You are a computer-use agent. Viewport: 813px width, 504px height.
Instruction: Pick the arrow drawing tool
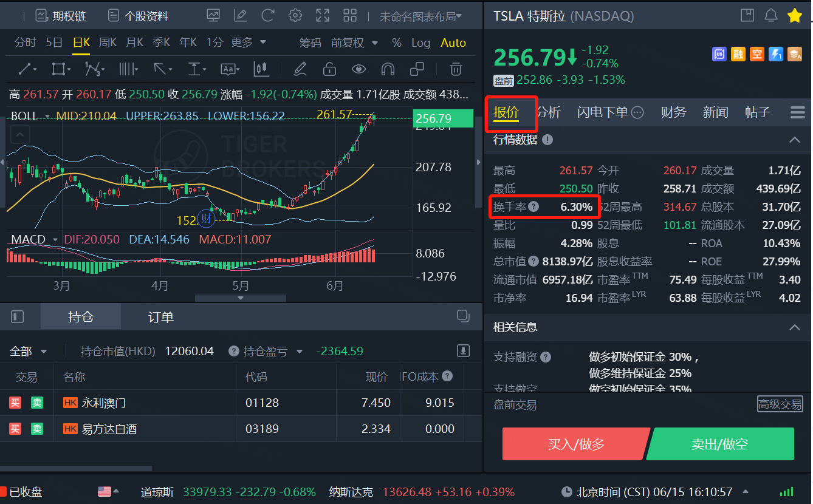(162, 69)
